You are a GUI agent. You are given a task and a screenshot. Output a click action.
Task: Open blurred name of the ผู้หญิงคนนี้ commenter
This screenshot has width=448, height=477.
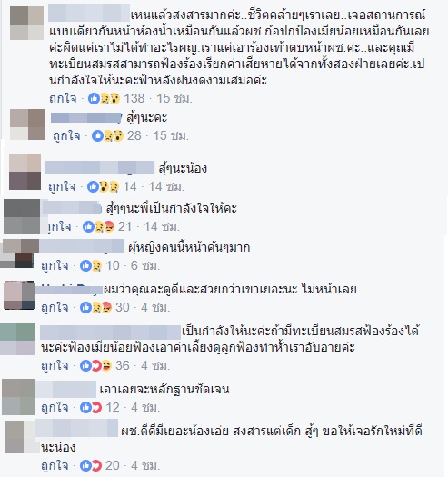point(81,246)
